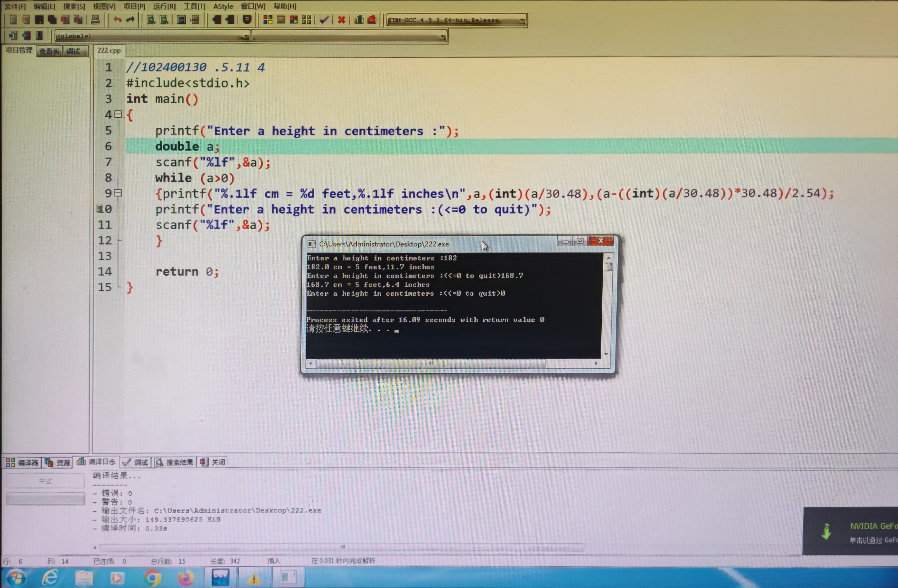Click the Find search icon in toolbar
This screenshot has width=898, height=588.
tap(151, 20)
